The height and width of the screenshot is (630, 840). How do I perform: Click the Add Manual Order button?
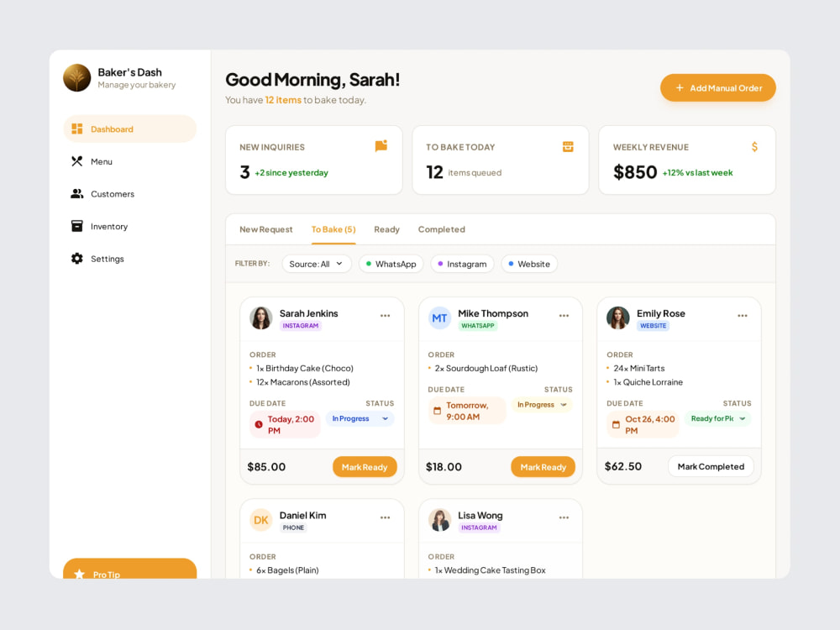(x=718, y=88)
